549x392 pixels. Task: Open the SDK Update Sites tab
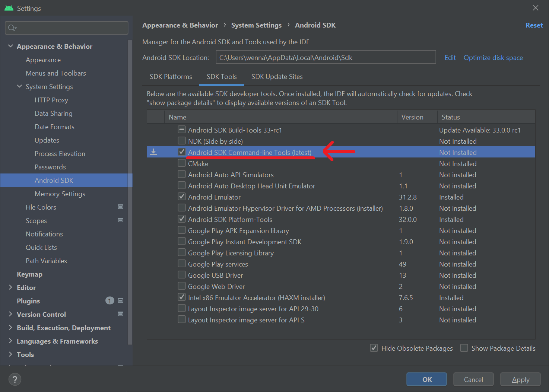tap(277, 77)
